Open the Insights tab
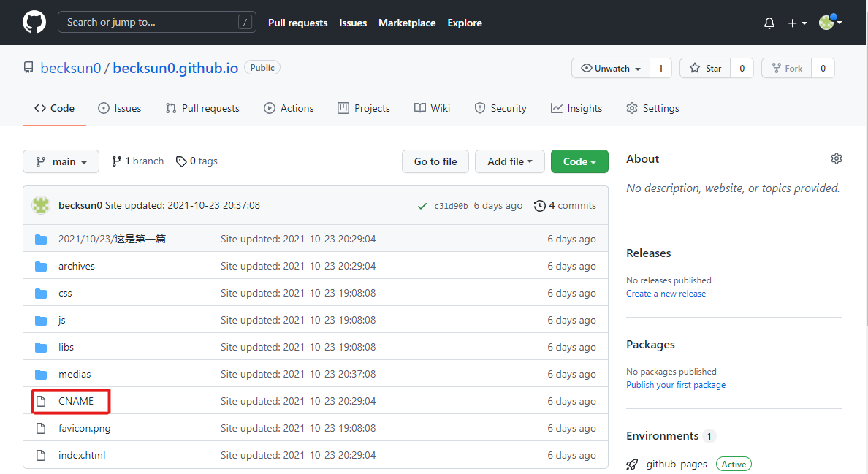This screenshot has width=868, height=474. click(x=576, y=108)
